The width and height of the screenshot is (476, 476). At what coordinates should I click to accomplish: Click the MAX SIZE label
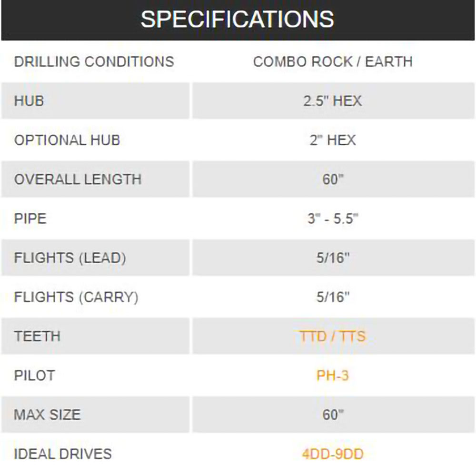point(47,415)
